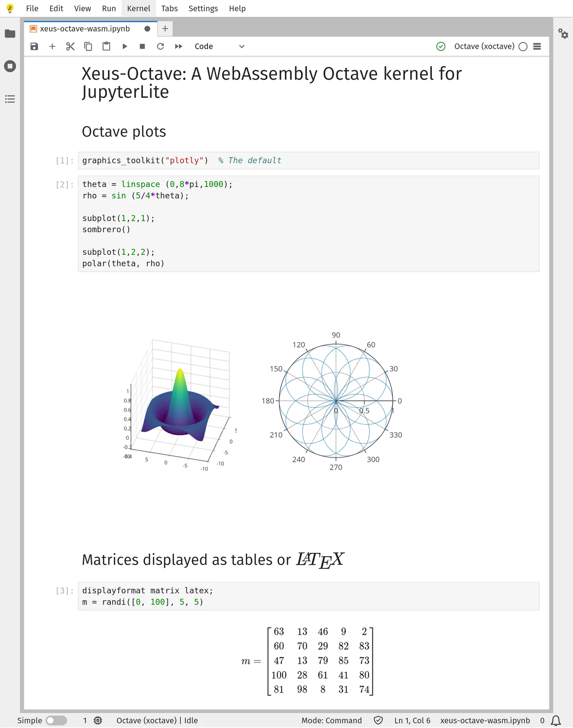Copy the selected cell
The width and height of the screenshot is (573, 728).
pyautogui.click(x=88, y=46)
